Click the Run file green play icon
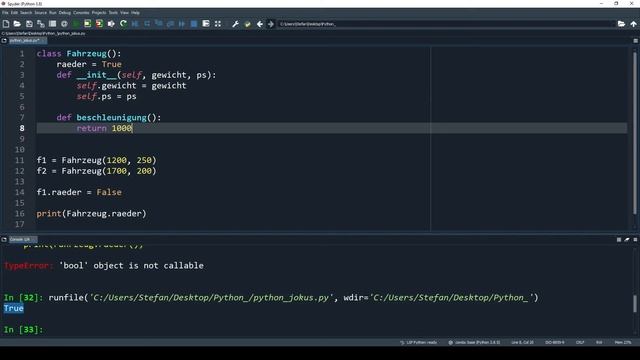This screenshot has height=360, width=640. pos(76,24)
